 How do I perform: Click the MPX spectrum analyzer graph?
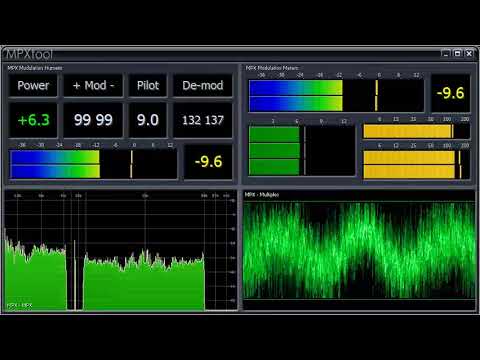click(121, 251)
